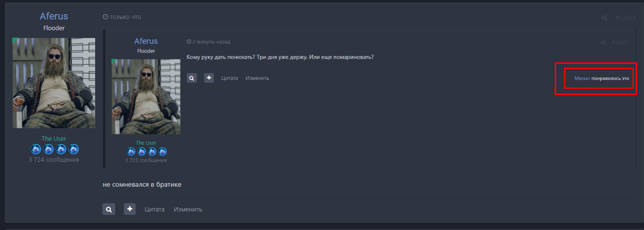
Task: Click the "2 минуты назад" timestamp
Action: click(211, 42)
